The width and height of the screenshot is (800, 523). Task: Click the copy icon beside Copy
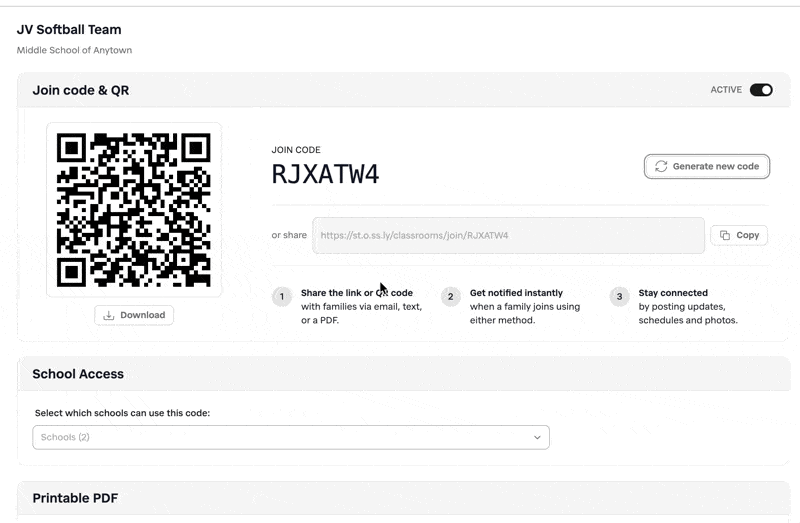pyautogui.click(x=725, y=235)
